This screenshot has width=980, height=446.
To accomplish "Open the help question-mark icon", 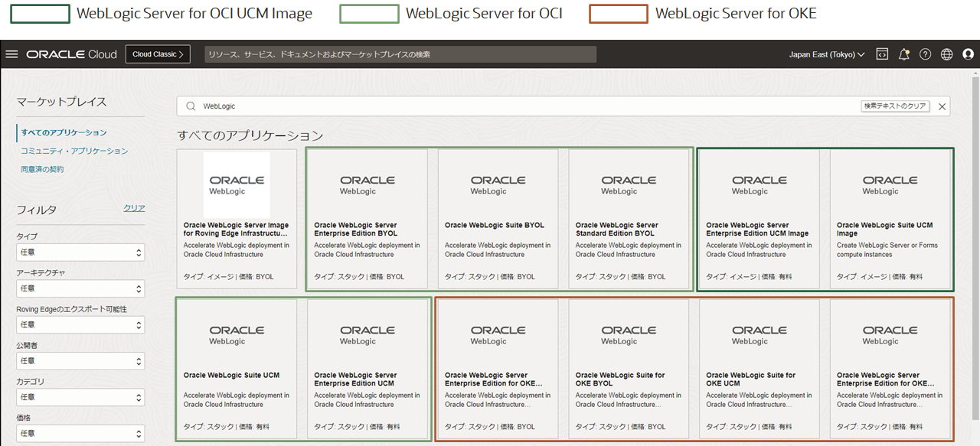I will coord(925,54).
